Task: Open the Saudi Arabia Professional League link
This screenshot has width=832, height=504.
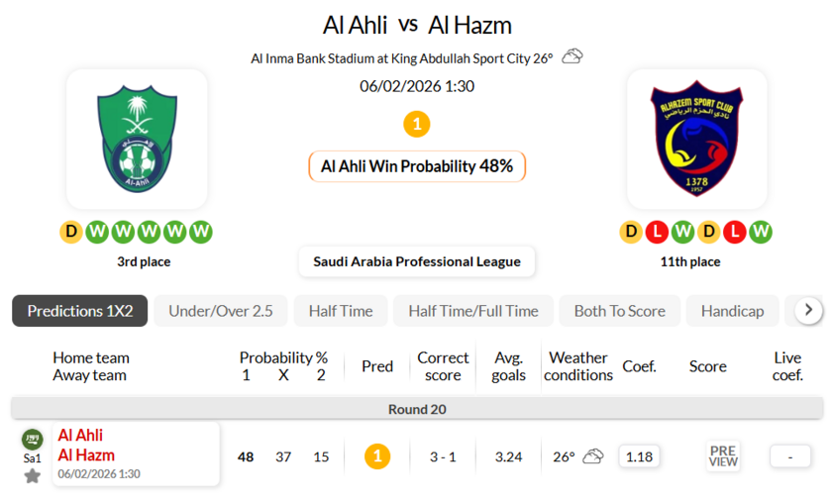Action: coord(417,261)
